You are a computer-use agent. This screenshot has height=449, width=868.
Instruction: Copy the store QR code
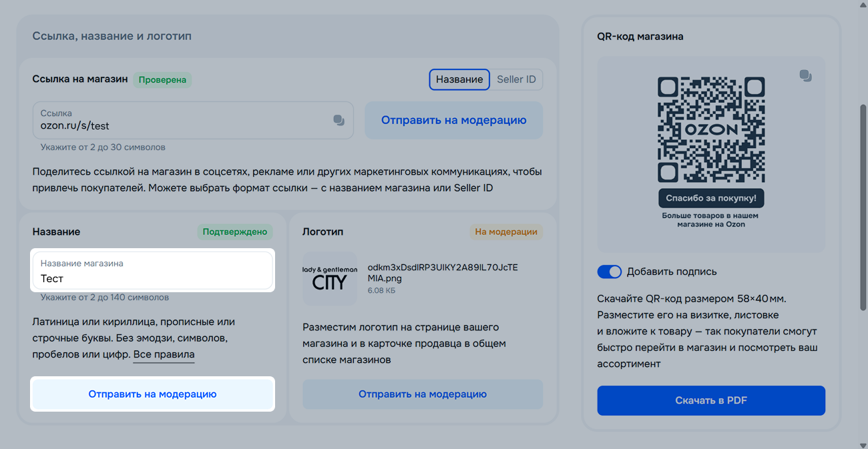click(805, 76)
